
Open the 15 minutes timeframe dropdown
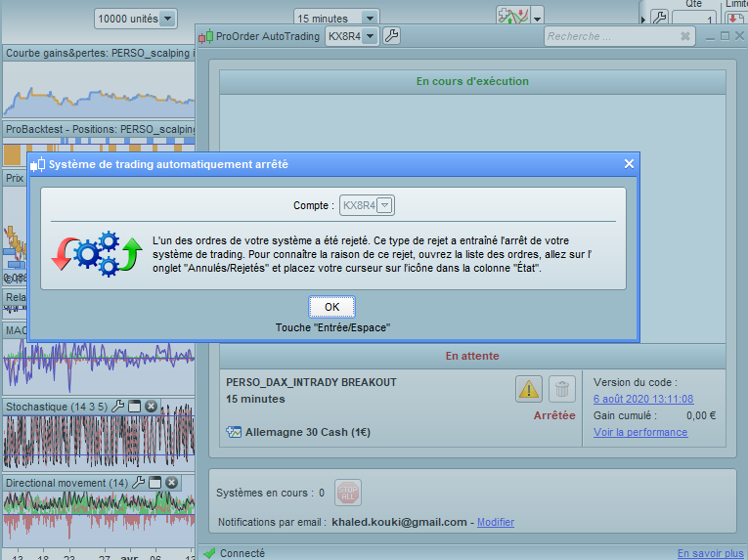336,19
